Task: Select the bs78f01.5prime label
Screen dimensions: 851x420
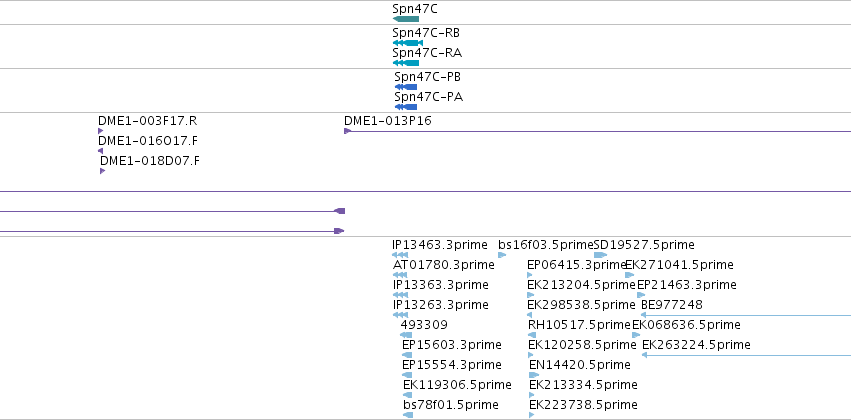Action: [x=450, y=405]
